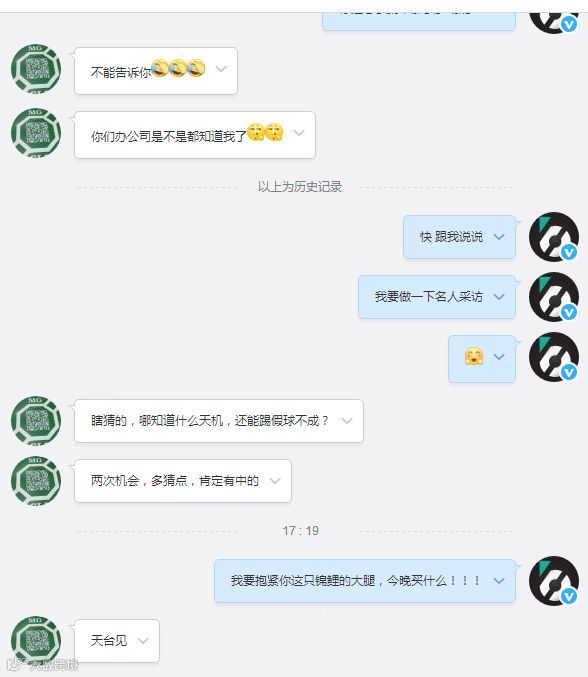Select the '天台见' message text
The width and height of the screenshot is (588, 677).
point(109,641)
